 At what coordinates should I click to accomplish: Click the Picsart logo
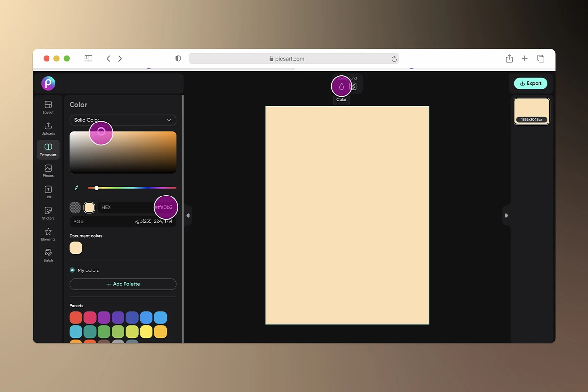tap(48, 83)
